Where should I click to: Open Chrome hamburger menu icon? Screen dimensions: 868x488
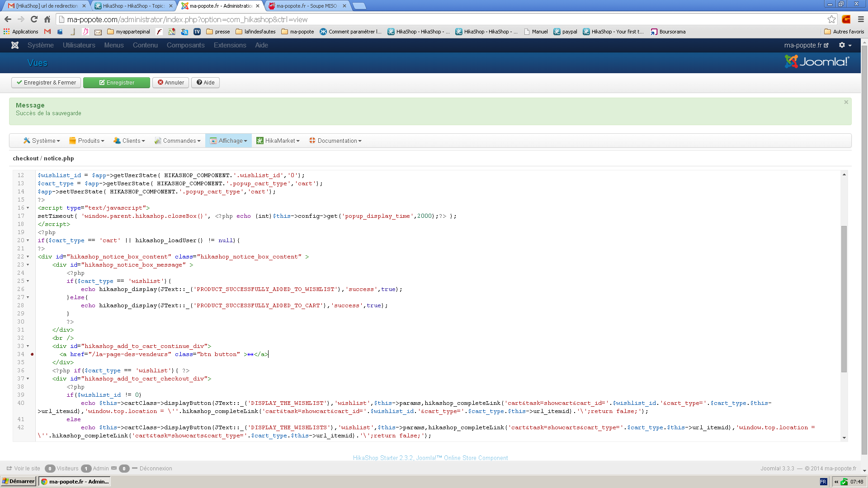coord(861,19)
